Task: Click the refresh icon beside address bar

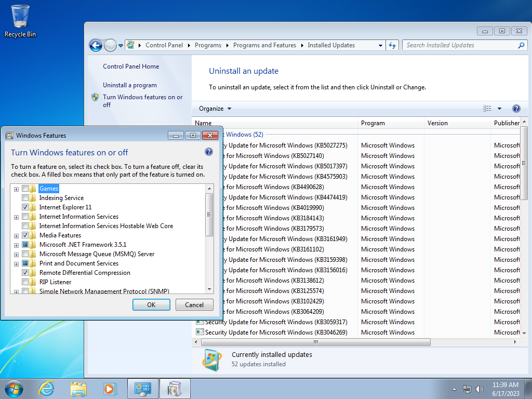Action: (393, 45)
